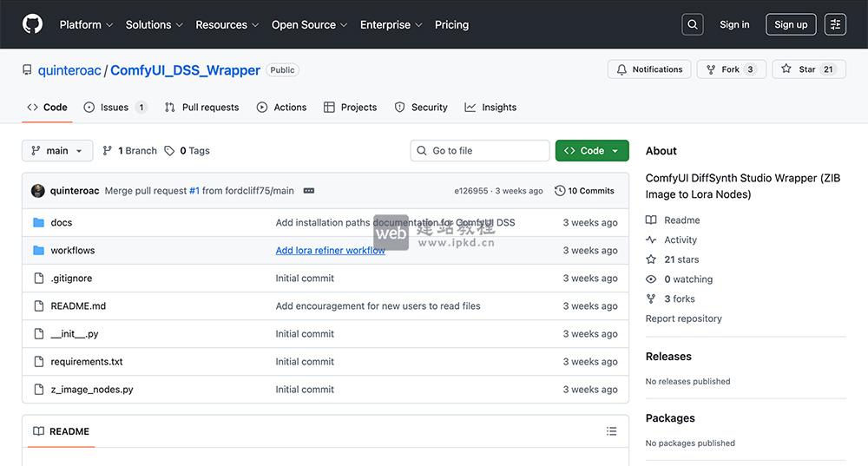Switch to the Pull requests tab
Screen dimensions: 868x466
point(202,108)
